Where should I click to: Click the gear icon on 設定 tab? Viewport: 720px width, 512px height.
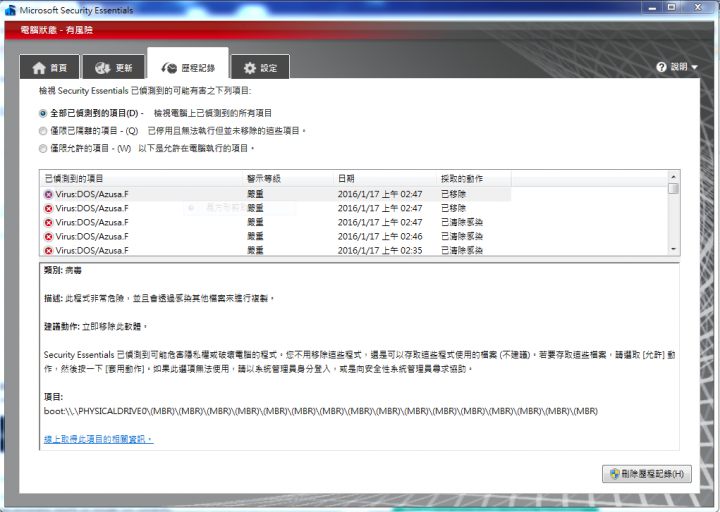(x=249, y=68)
